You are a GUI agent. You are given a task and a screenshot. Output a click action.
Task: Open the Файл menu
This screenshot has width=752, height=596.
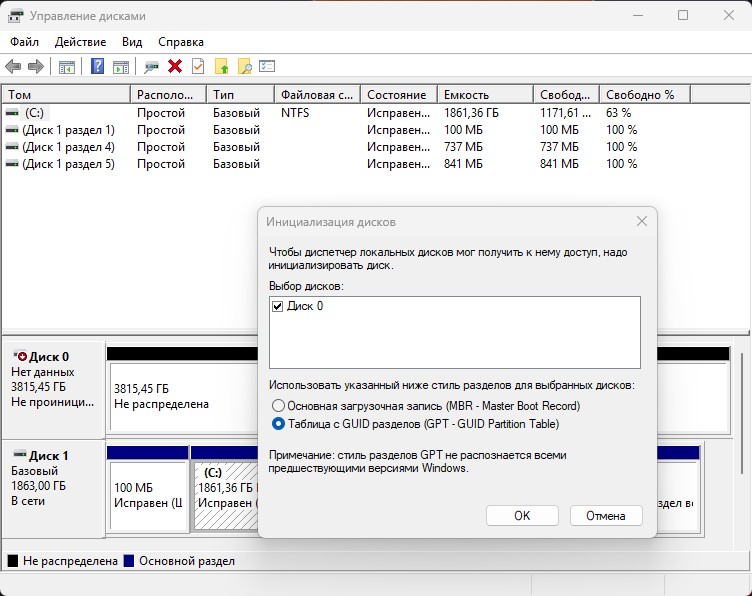pyautogui.click(x=25, y=42)
